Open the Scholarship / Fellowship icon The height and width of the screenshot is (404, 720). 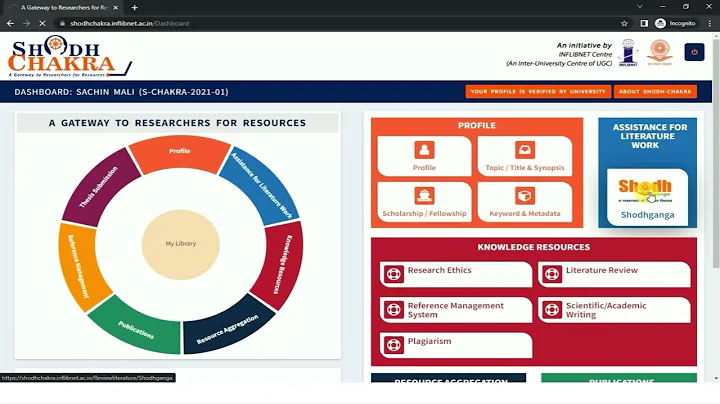point(424,196)
